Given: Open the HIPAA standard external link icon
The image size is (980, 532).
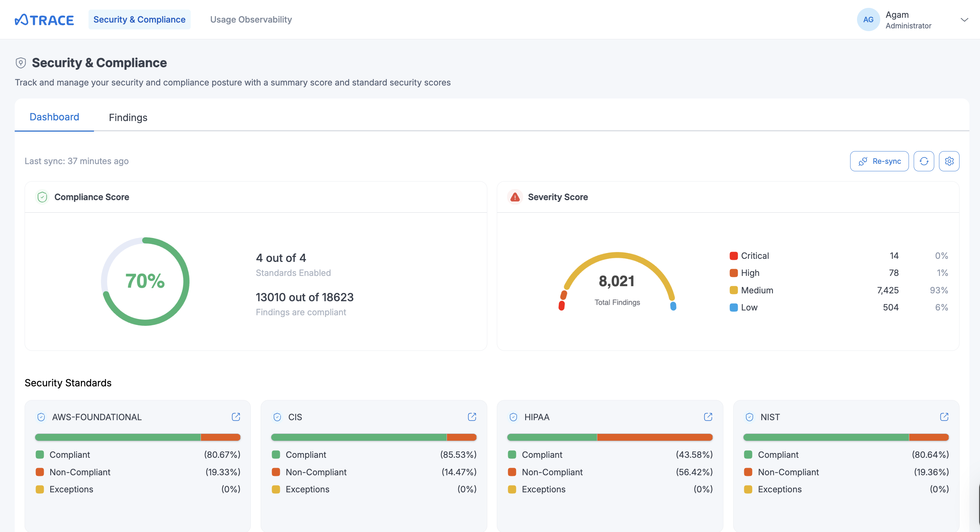Looking at the screenshot, I should (708, 417).
